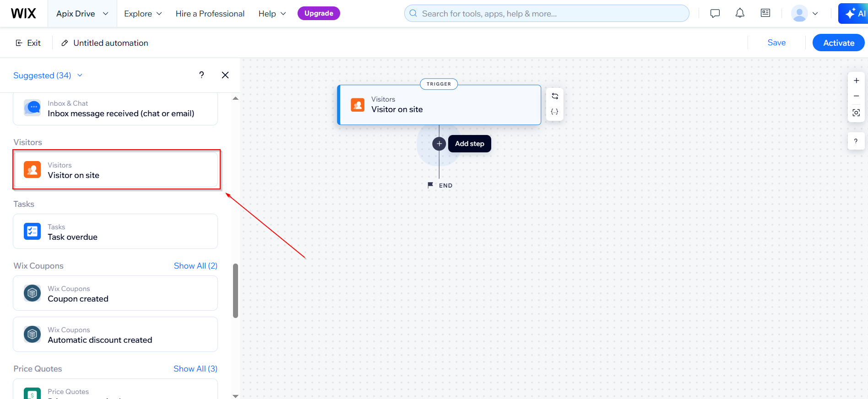Activate the automation
This screenshot has width=868, height=399.
(839, 43)
